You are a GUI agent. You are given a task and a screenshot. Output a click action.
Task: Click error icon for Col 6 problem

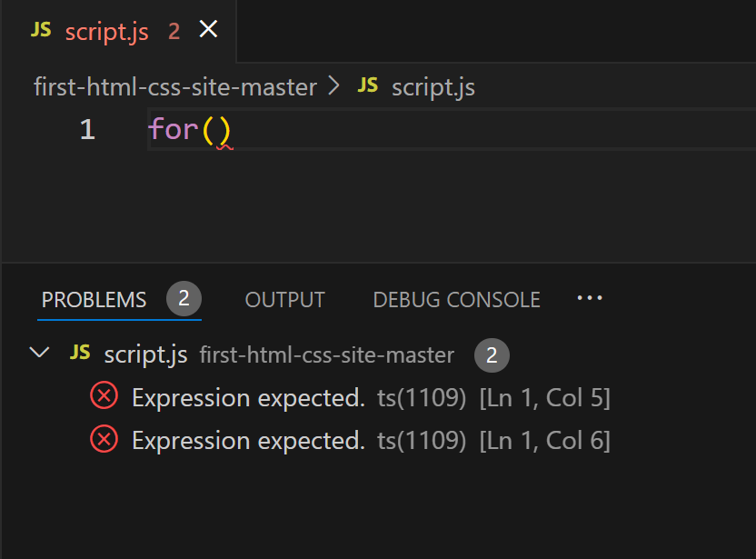click(x=104, y=439)
